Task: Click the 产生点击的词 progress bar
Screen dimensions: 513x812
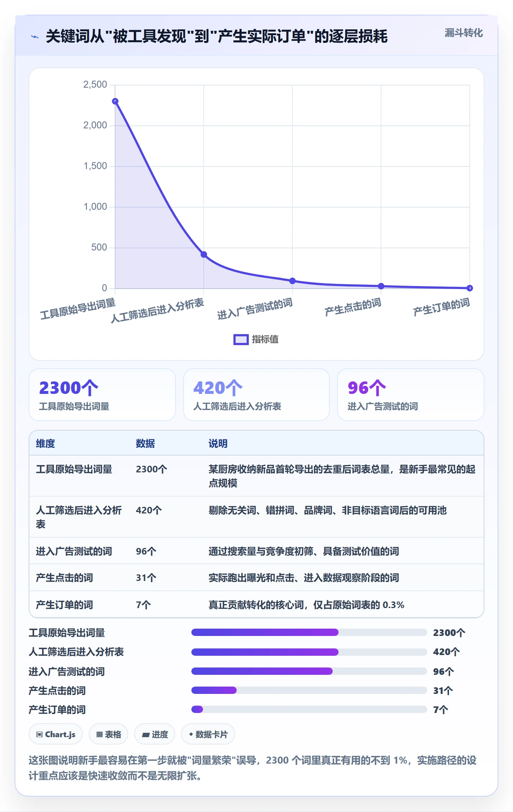Action: click(x=309, y=690)
